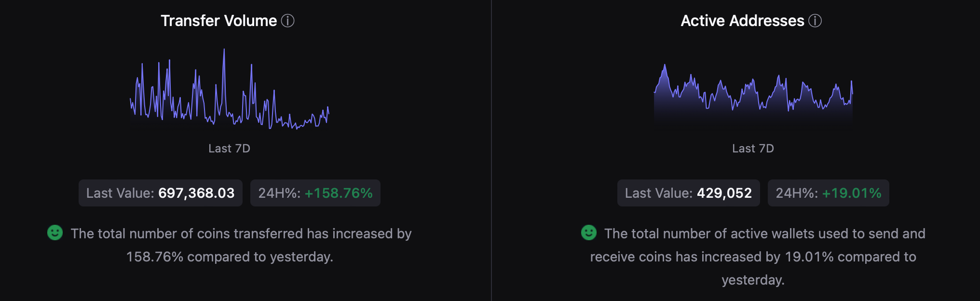Screen dimensions: 980x301
Task: Click the 24H% +158.76% badge
Action: (315, 193)
